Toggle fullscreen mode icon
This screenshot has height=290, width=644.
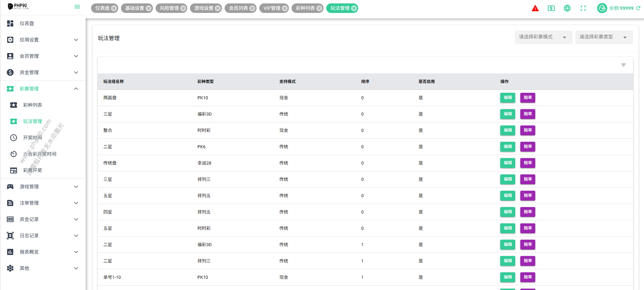pos(583,8)
